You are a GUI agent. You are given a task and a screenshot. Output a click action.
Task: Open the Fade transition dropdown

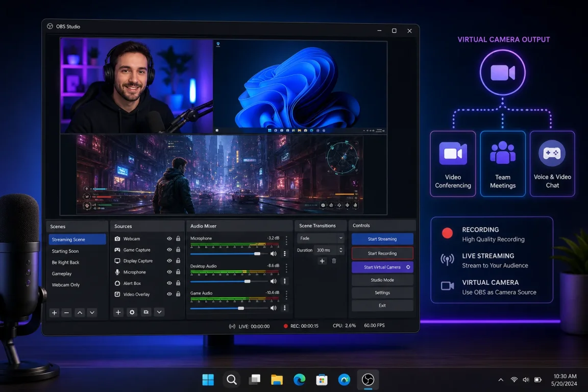coord(321,238)
